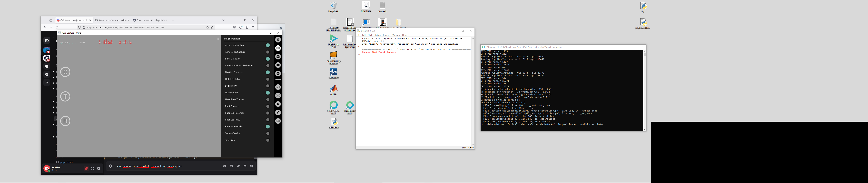Select the pupil-voice channel in Discord

click(67, 162)
